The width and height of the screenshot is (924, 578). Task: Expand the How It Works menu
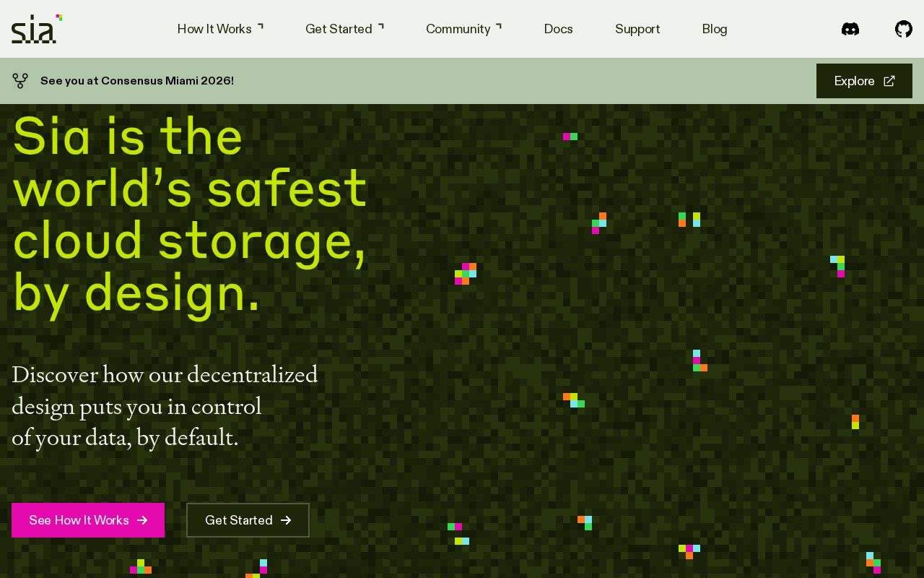tap(220, 29)
